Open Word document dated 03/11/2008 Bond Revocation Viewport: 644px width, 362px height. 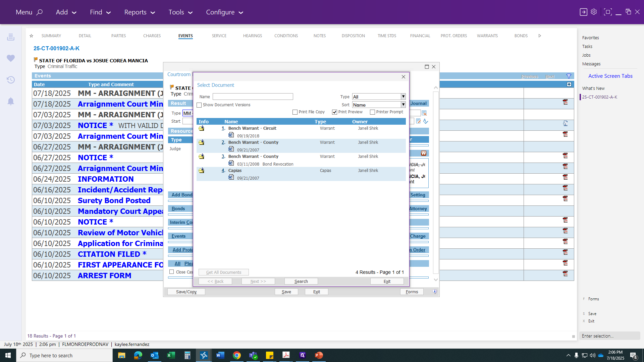pos(231,163)
